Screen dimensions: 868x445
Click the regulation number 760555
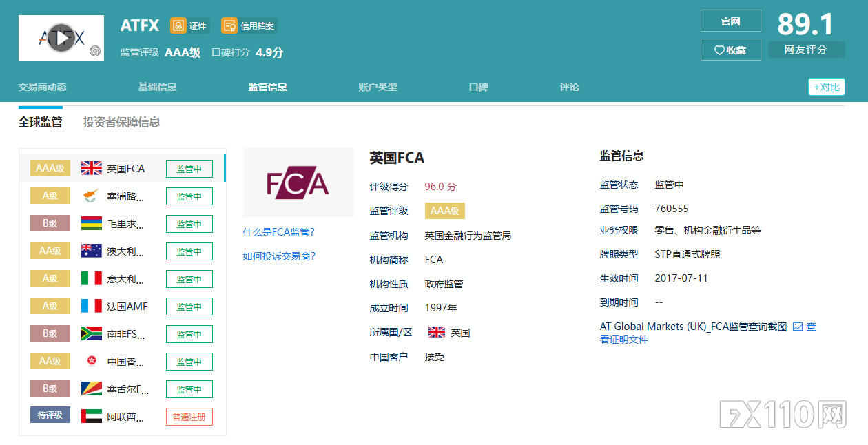tap(672, 209)
